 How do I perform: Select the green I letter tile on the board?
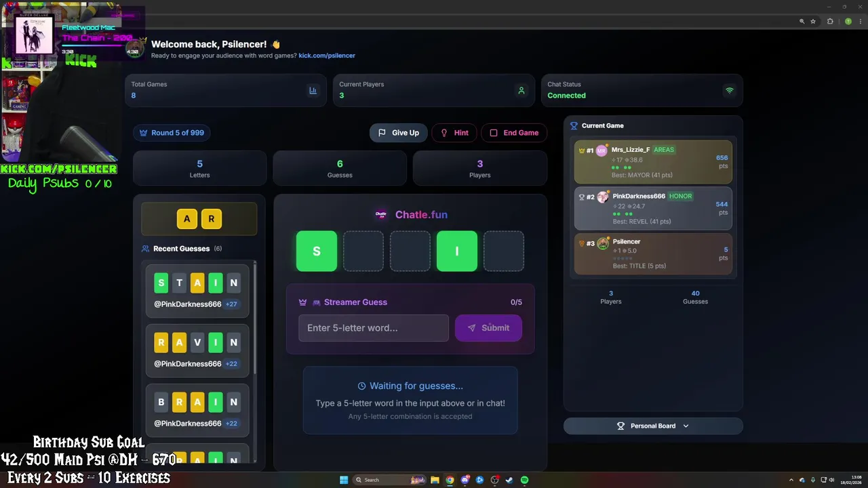click(x=457, y=251)
